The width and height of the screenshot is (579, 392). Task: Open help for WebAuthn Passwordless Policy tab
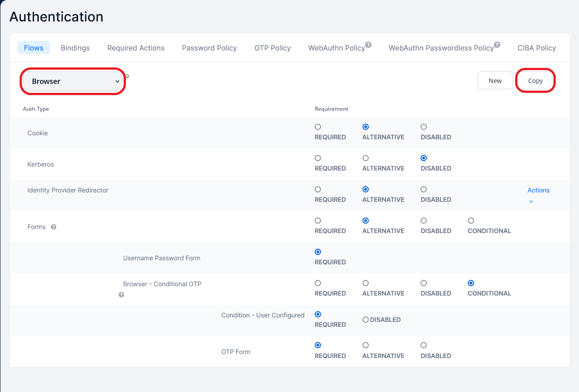(497, 44)
